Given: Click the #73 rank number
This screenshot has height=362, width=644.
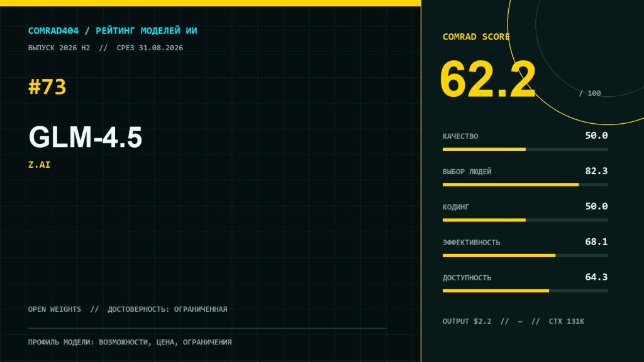Looking at the screenshot, I should tap(47, 87).
